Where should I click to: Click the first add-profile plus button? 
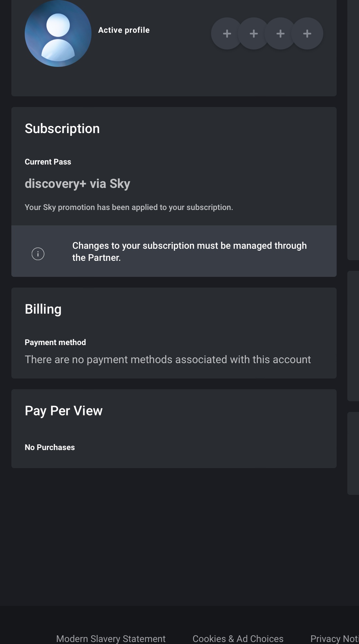(227, 33)
